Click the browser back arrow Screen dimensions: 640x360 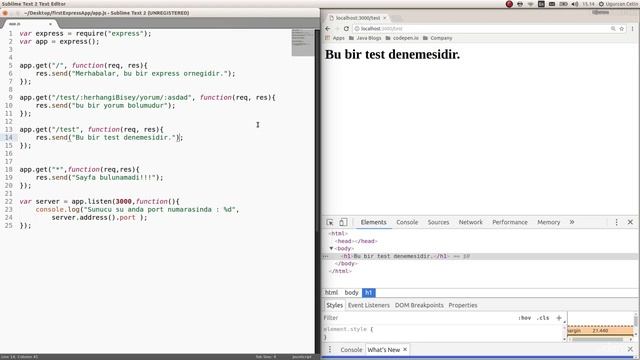tap(328, 29)
